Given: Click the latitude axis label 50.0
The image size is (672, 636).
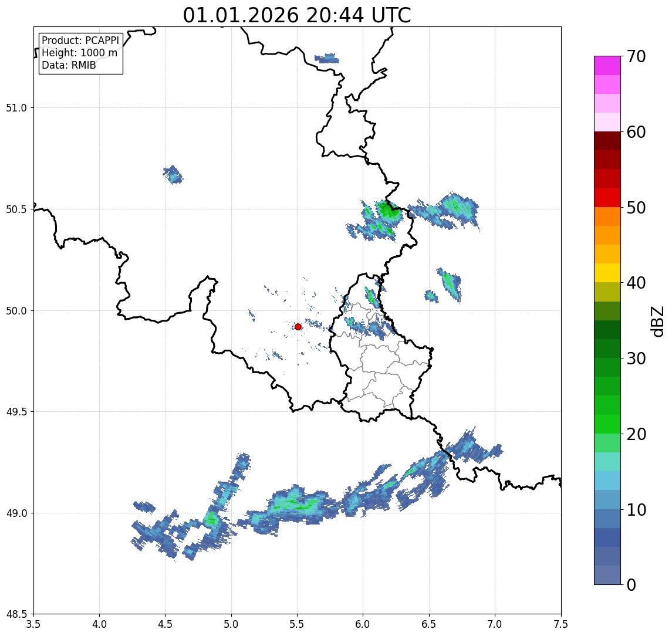Looking at the screenshot, I should tap(16, 311).
